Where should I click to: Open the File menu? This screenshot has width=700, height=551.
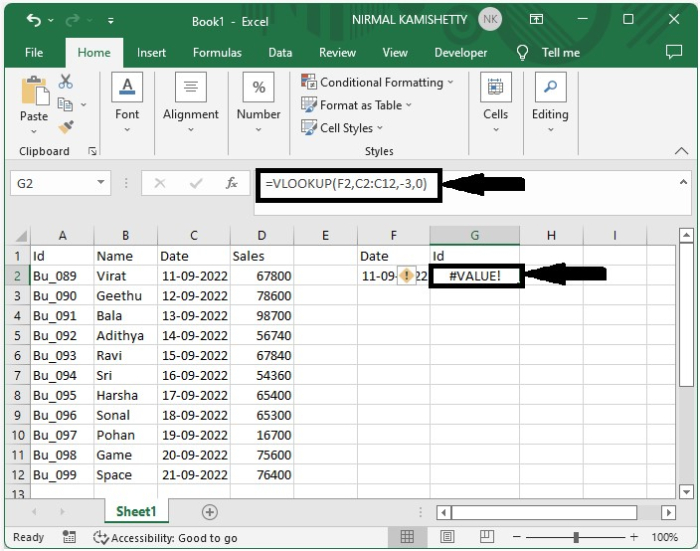[34, 53]
